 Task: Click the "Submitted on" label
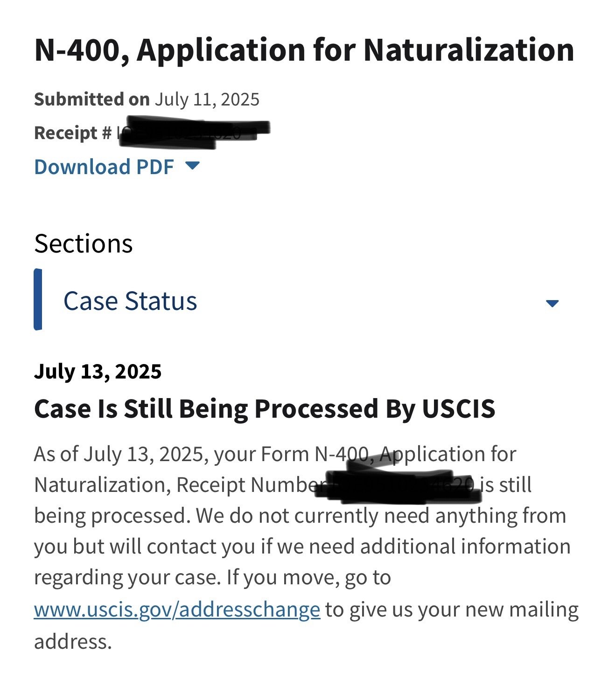pyautogui.click(x=91, y=99)
